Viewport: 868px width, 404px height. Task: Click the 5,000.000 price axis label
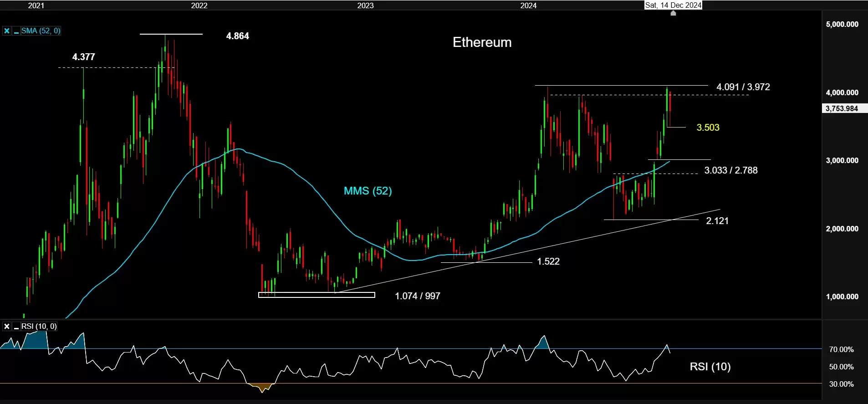(842, 24)
